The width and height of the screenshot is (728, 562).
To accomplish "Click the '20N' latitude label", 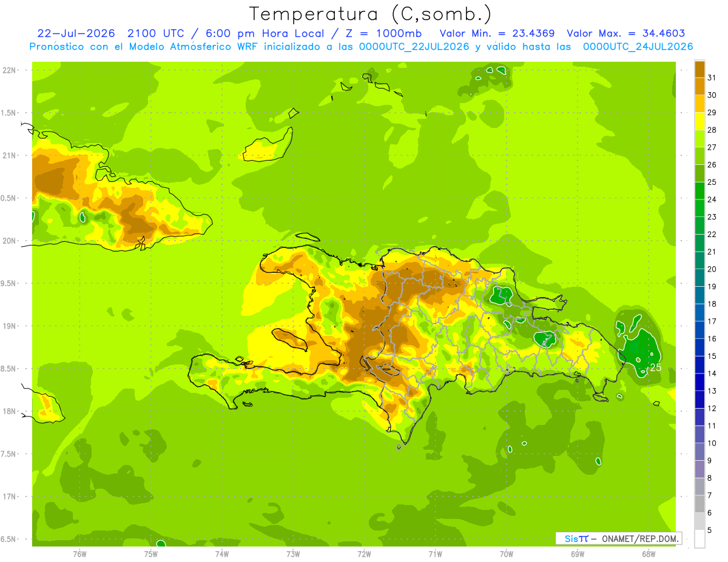I will click(x=9, y=241).
